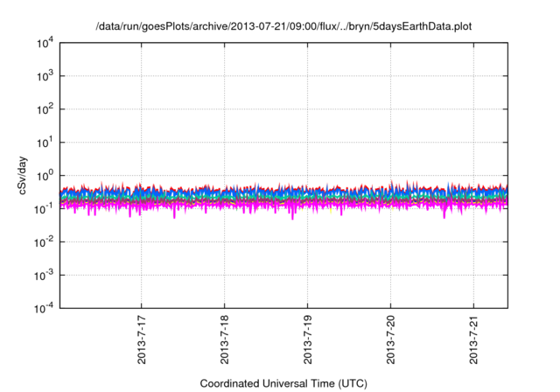
Task: Click the 10^1 y-axis tick label
Action: click(x=45, y=143)
